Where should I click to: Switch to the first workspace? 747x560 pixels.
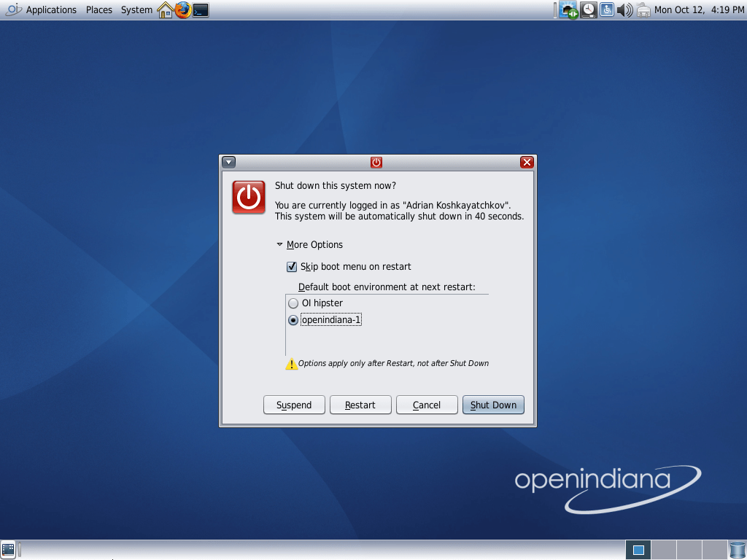[638, 550]
